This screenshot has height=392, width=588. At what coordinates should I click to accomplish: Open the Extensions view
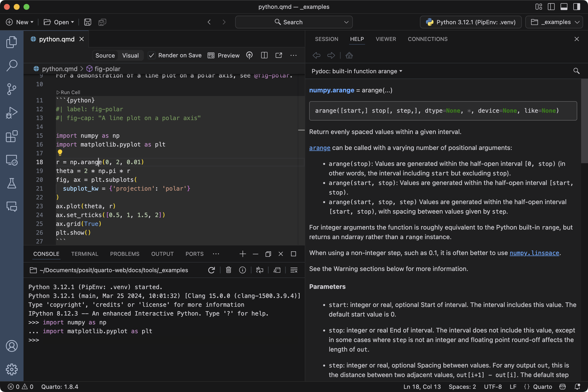[x=12, y=136]
